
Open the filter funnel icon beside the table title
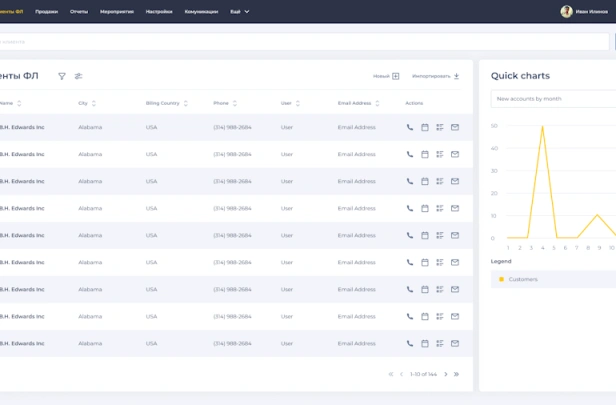62,76
